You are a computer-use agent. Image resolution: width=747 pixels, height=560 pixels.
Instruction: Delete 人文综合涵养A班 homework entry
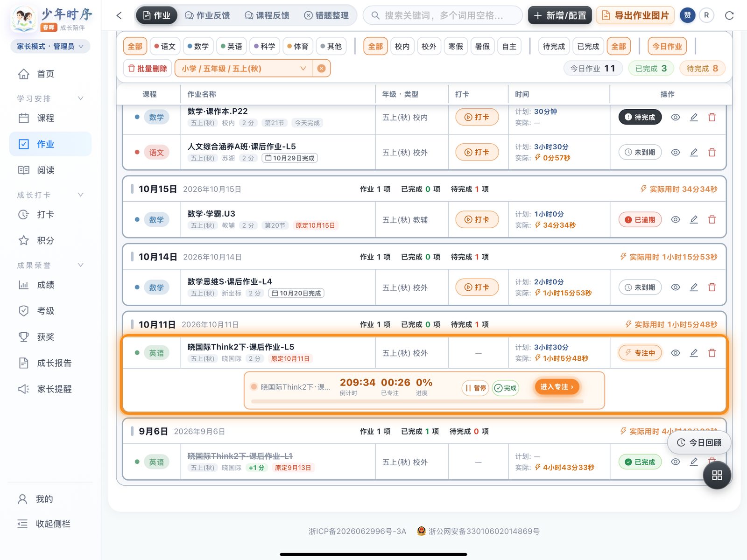[x=712, y=152]
